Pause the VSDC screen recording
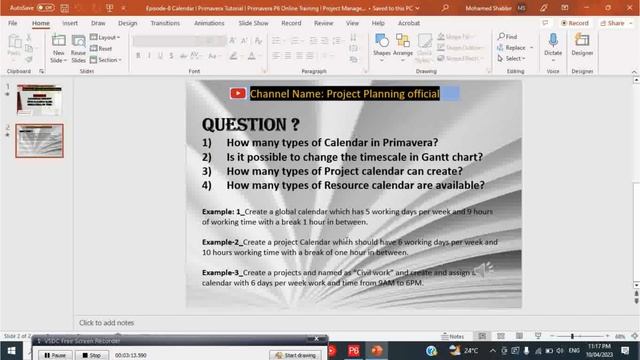This screenshot has width=640, height=360. tap(55, 355)
